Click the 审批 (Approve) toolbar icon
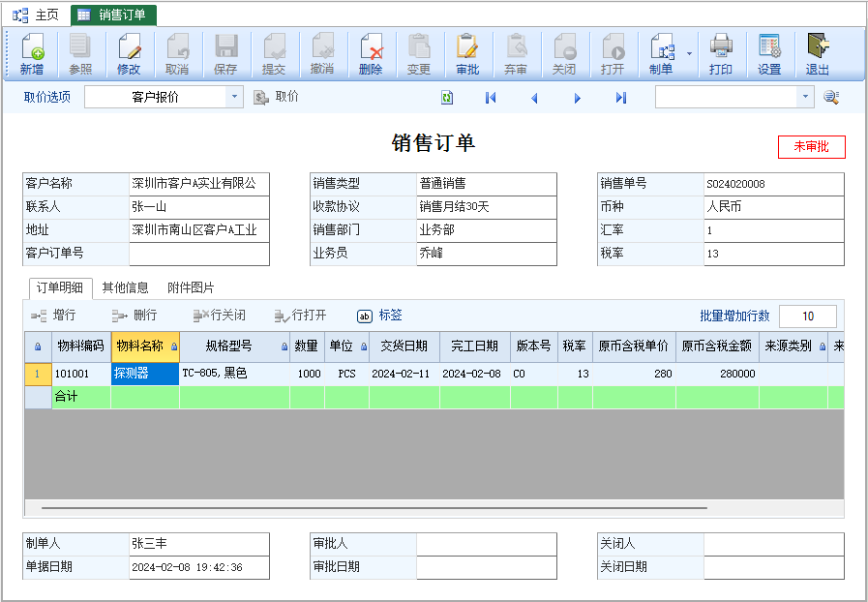 point(467,54)
